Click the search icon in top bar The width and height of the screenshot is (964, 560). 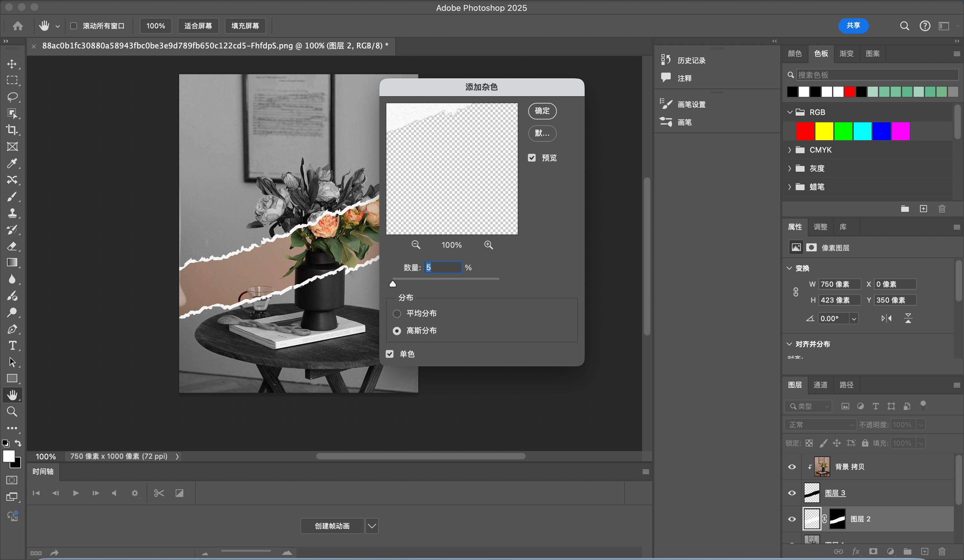coord(904,25)
